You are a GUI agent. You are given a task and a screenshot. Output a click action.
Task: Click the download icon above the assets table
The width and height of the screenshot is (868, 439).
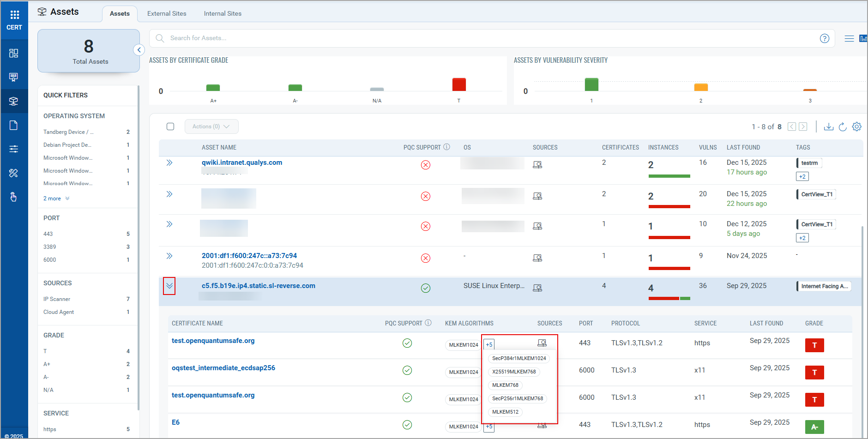[x=829, y=126]
